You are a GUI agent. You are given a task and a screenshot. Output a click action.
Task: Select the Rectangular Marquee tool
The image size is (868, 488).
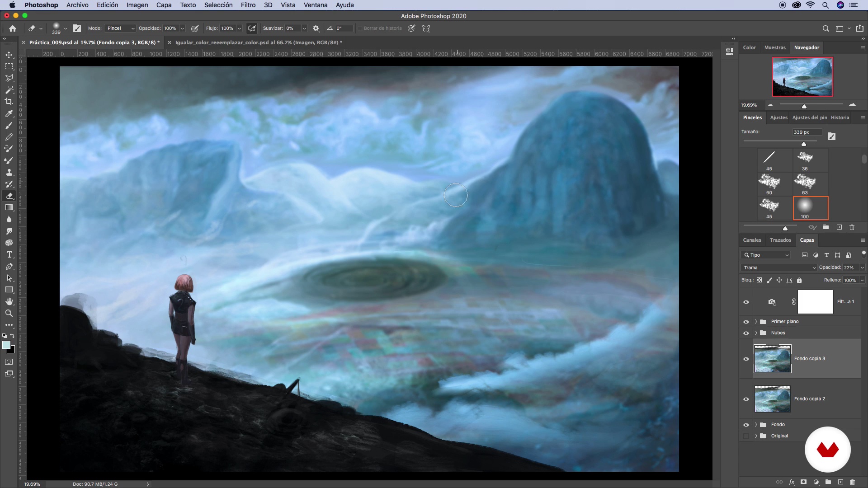[x=9, y=66]
